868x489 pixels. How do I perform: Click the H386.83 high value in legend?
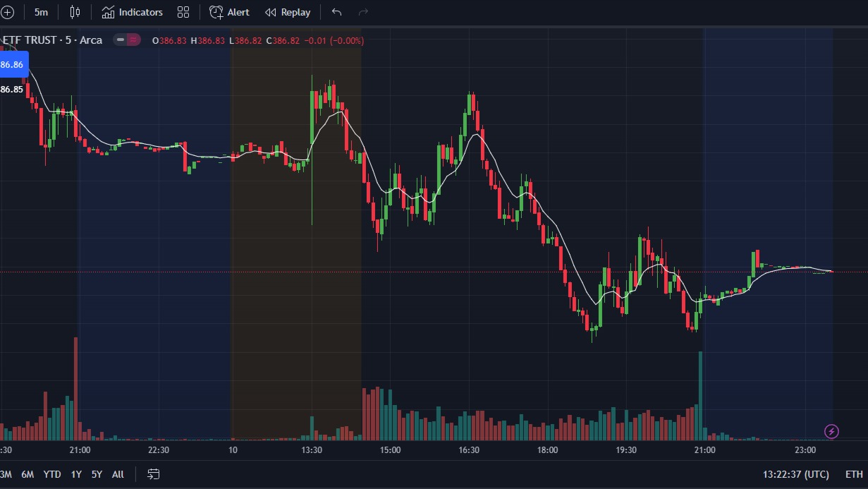[x=207, y=41]
